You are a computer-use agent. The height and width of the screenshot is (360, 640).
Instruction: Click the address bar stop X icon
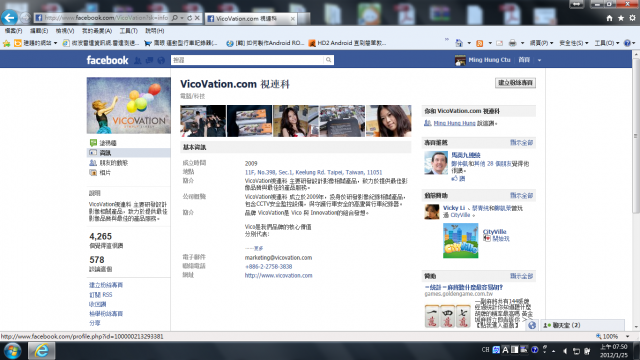(197, 18)
